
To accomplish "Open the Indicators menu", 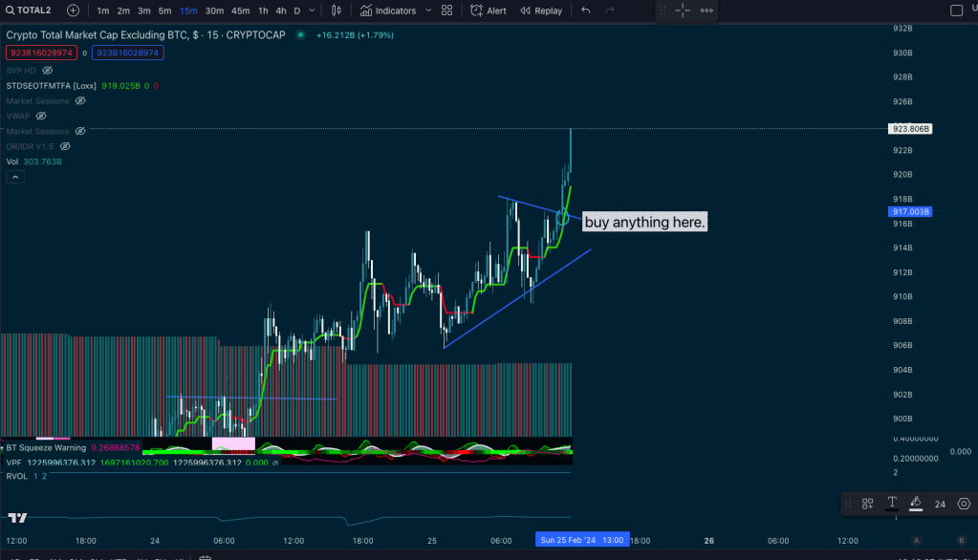I will pos(388,11).
